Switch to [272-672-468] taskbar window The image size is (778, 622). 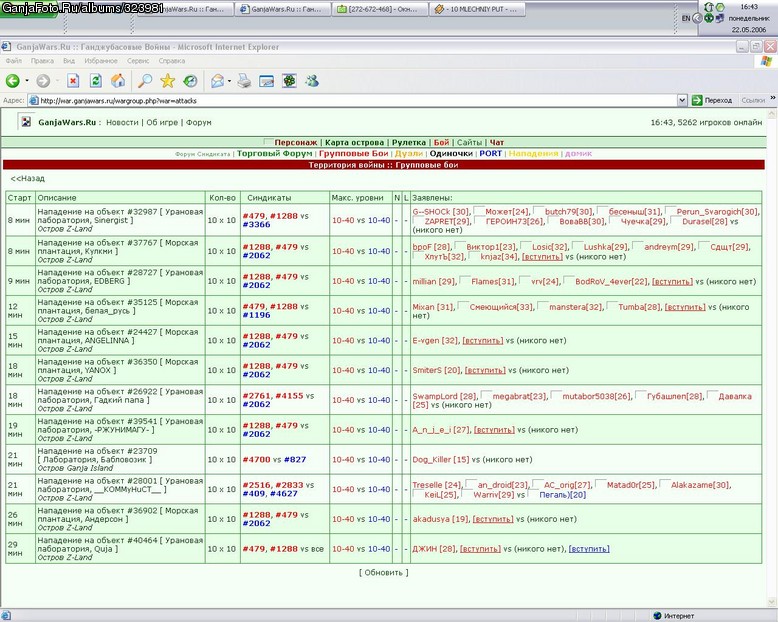[380, 9]
